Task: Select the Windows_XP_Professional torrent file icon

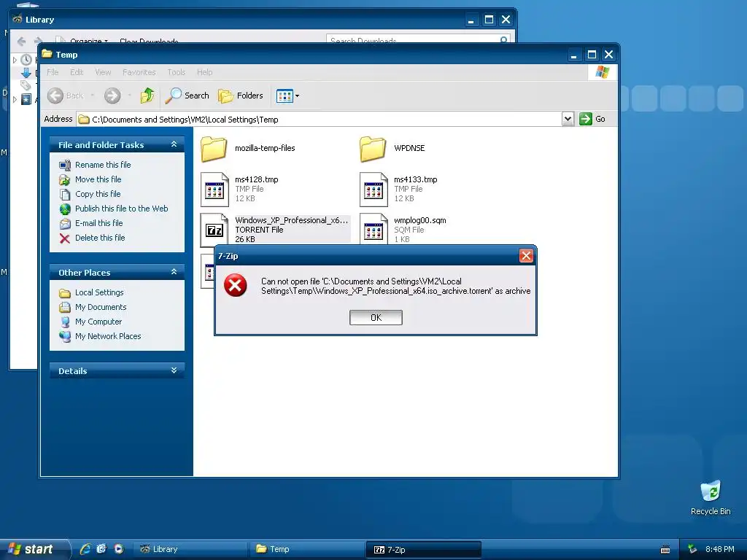Action: point(215,230)
